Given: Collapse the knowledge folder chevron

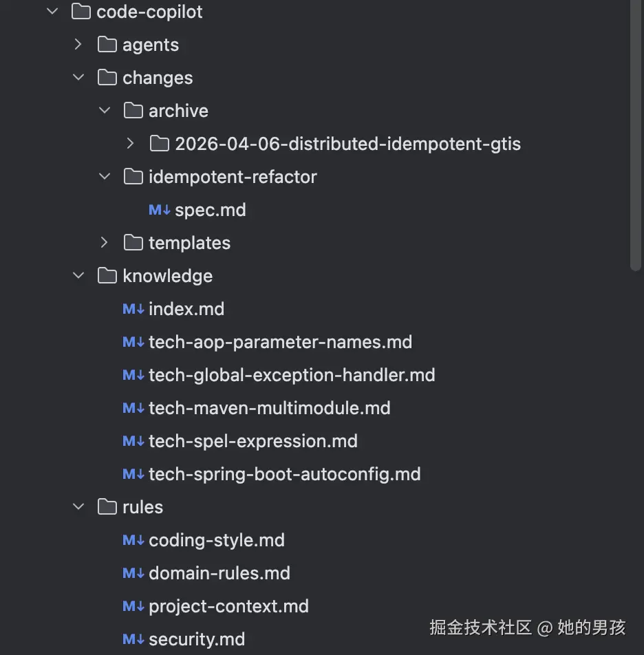Looking at the screenshot, I should click(x=78, y=276).
